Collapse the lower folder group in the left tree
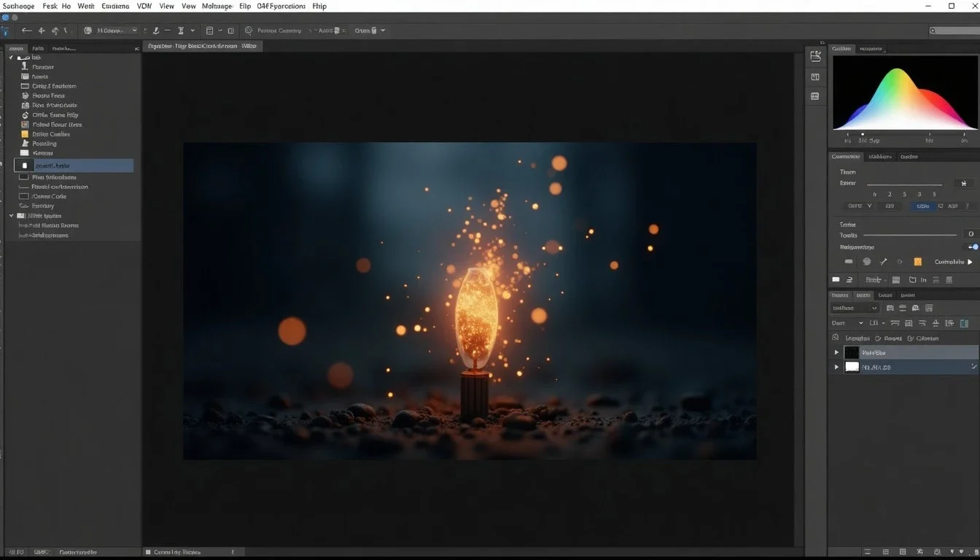980x560 pixels. click(11, 216)
